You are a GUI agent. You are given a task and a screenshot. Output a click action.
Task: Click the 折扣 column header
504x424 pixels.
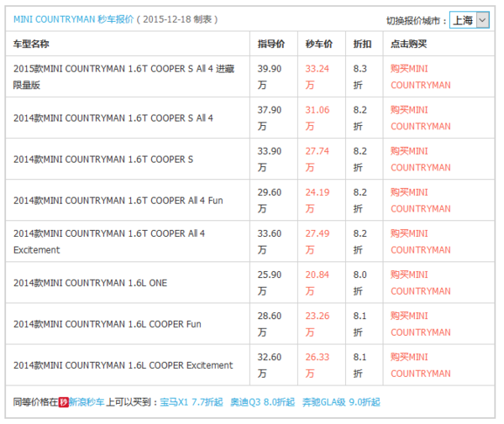pyautogui.click(x=362, y=44)
